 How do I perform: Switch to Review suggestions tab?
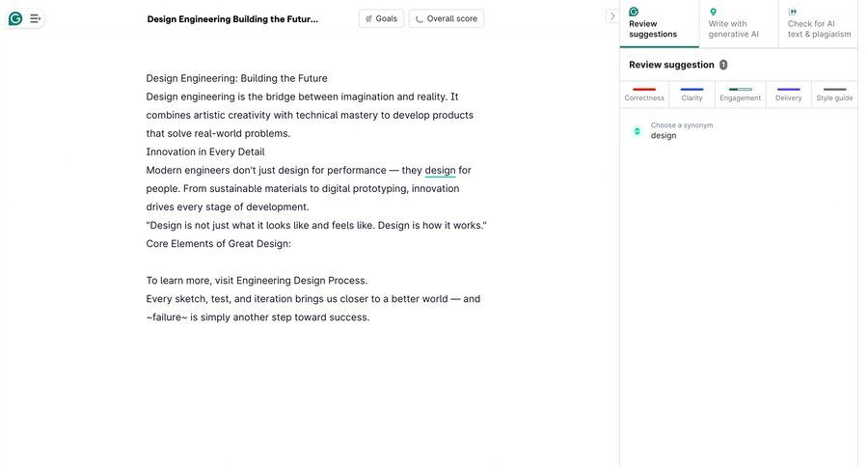coord(660,24)
